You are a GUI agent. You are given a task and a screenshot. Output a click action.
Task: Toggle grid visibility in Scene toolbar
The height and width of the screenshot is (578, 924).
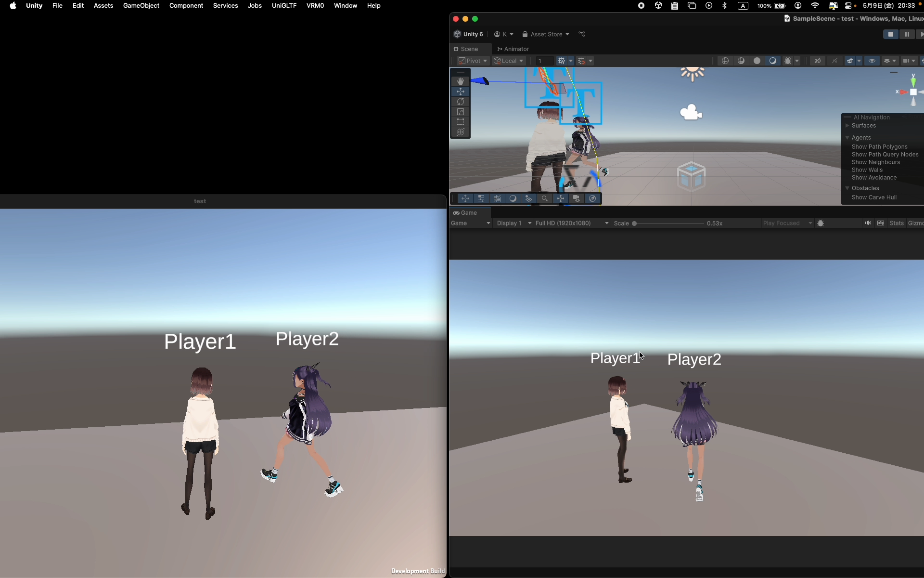click(562, 61)
